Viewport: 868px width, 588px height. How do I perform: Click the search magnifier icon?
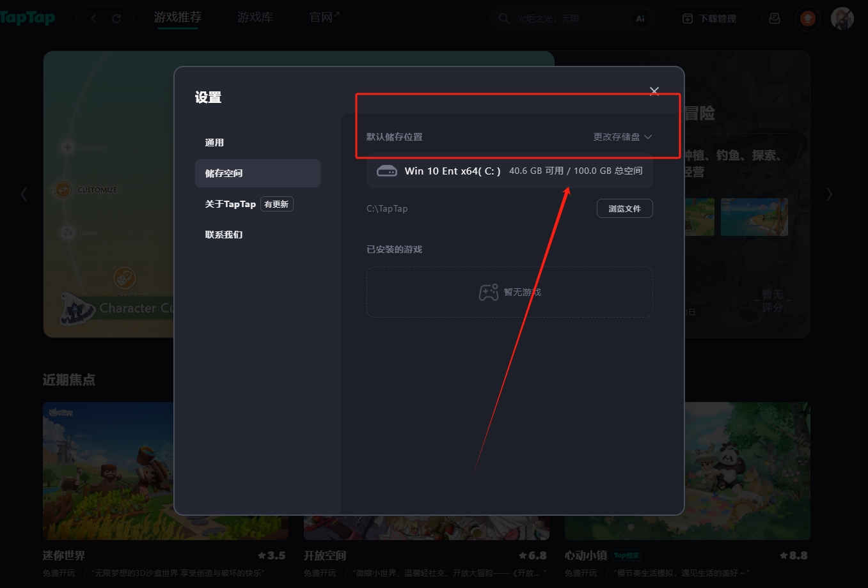pyautogui.click(x=503, y=19)
